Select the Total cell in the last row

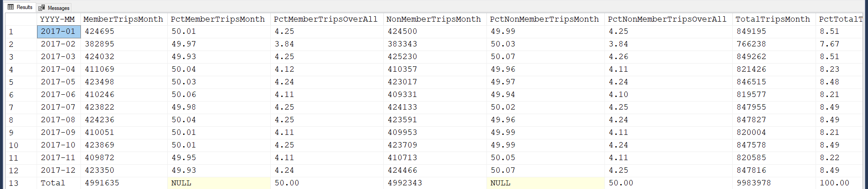point(53,183)
